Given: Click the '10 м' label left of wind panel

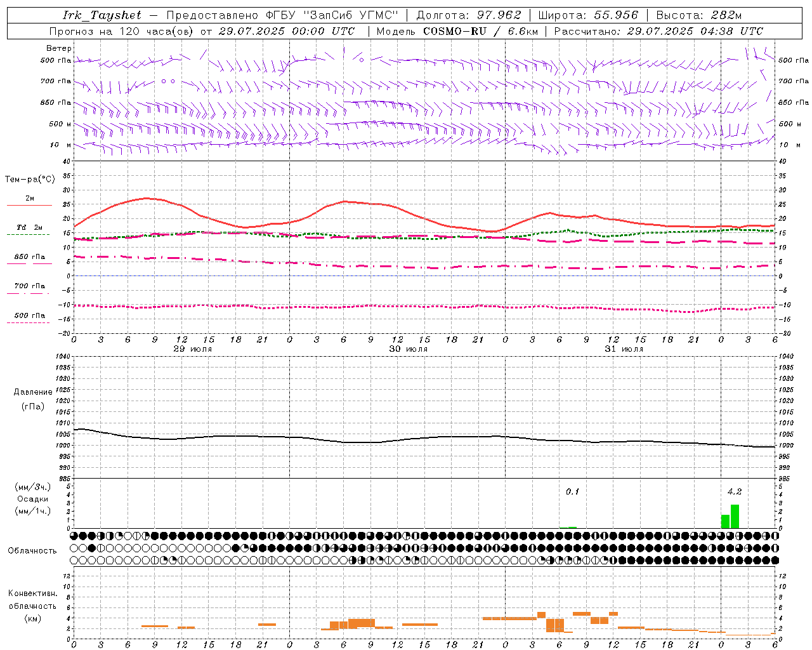Looking at the screenshot, I should [60, 145].
